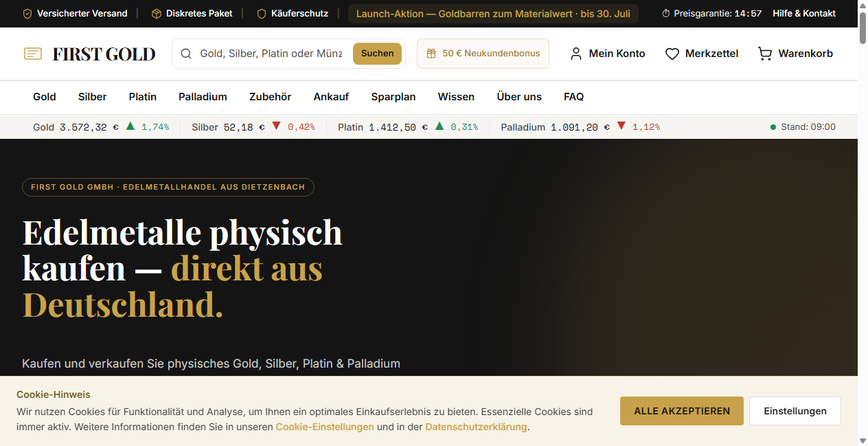Click the Silber change 0,42%

(x=301, y=127)
